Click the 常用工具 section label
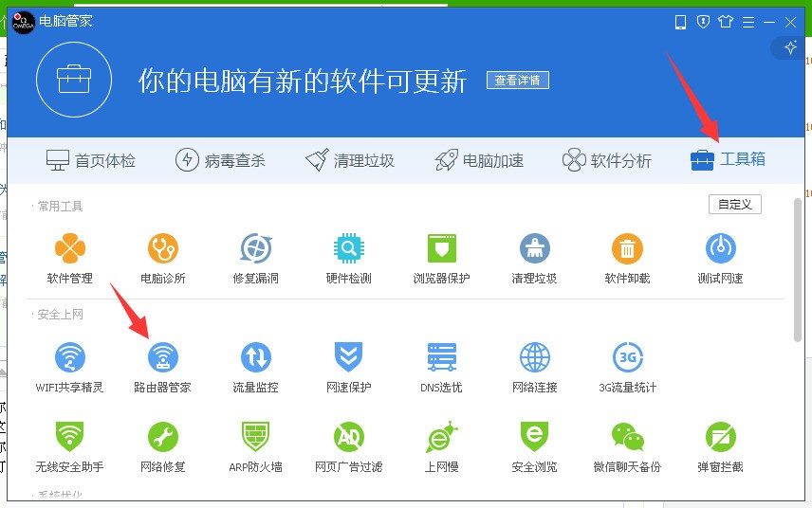The width and height of the screenshot is (812, 508). pyautogui.click(x=60, y=207)
